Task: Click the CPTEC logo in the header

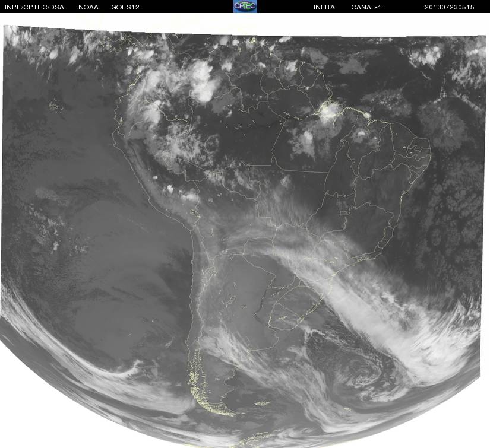Action: (x=245, y=7)
